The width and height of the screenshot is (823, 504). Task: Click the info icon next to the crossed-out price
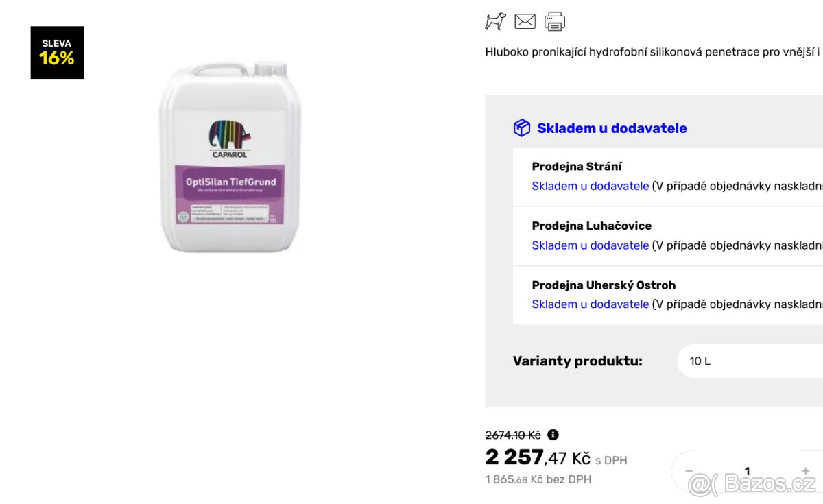[553, 434]
